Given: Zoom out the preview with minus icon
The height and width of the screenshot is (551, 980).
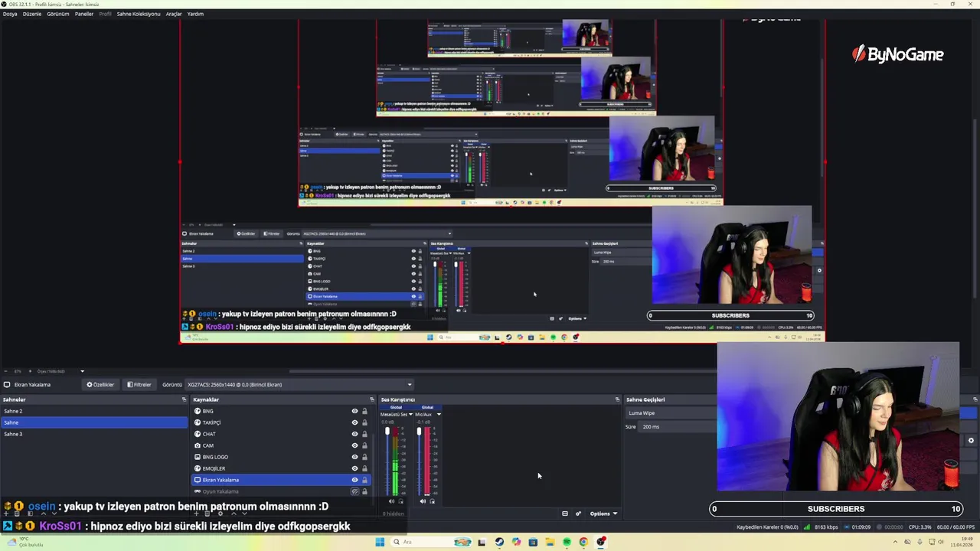Looking at the screenshot, I should tap(6, 371).
